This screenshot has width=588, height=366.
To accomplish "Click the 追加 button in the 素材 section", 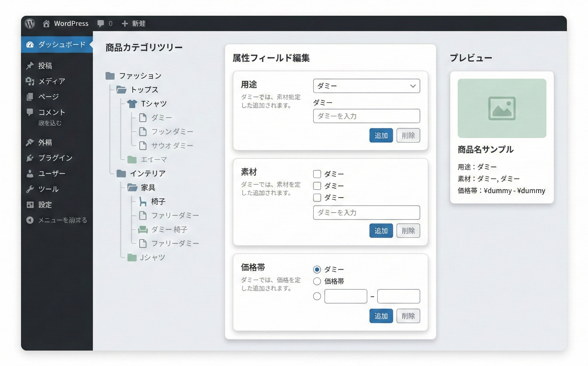I will pos(381,231).
